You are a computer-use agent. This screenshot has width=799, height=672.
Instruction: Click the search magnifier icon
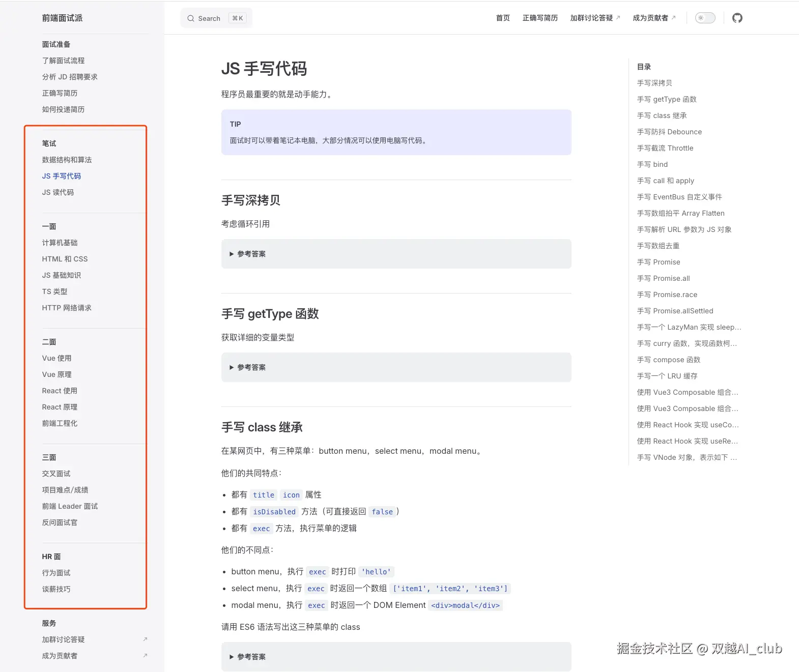[191, 18]
